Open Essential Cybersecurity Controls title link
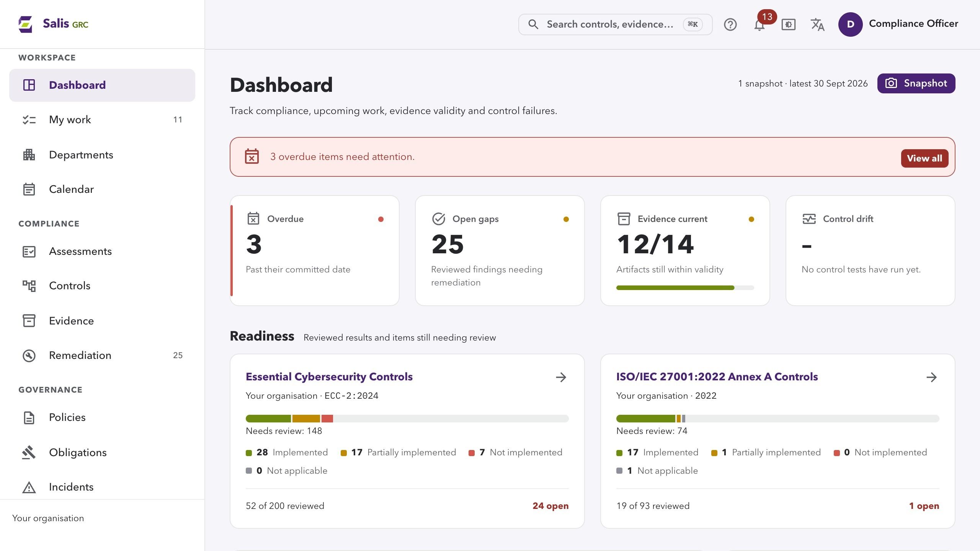Viewport: 980px width, 551px height. (x=329, y=377)
